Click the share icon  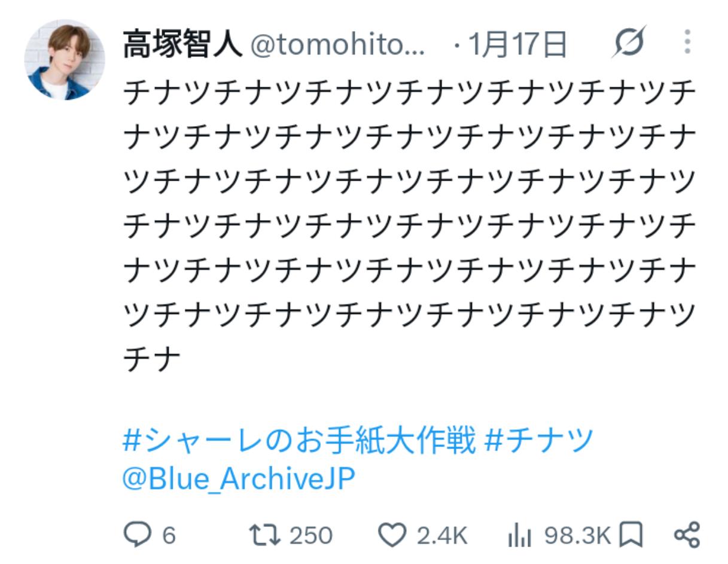coord(687,534)
